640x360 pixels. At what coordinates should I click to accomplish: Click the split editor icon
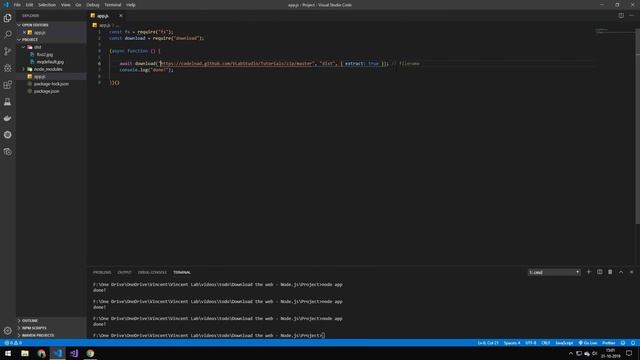coord(621,16)
